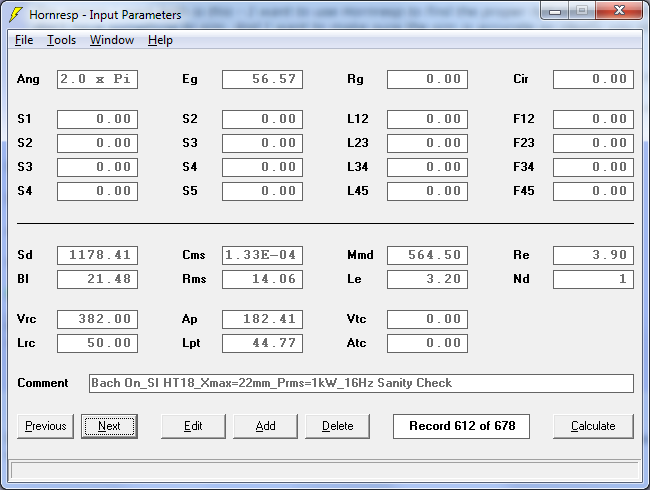Open the Window menu
Image resolution: width=650 pixels, height=490 pixels.
112,40
